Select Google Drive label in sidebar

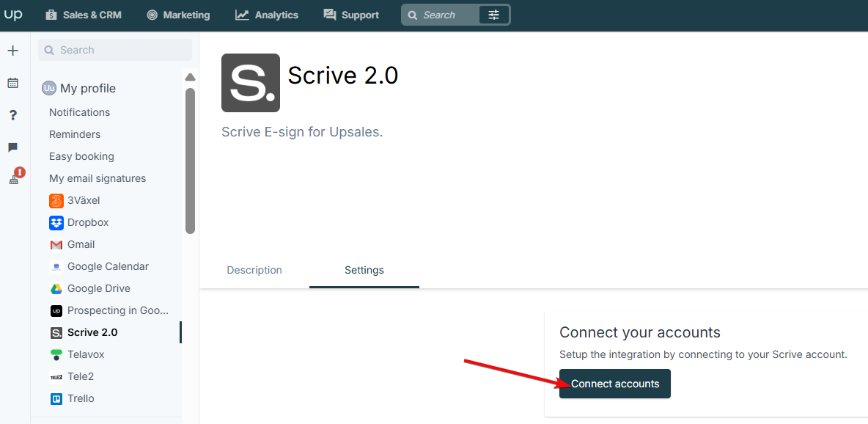tap(98, 289)
